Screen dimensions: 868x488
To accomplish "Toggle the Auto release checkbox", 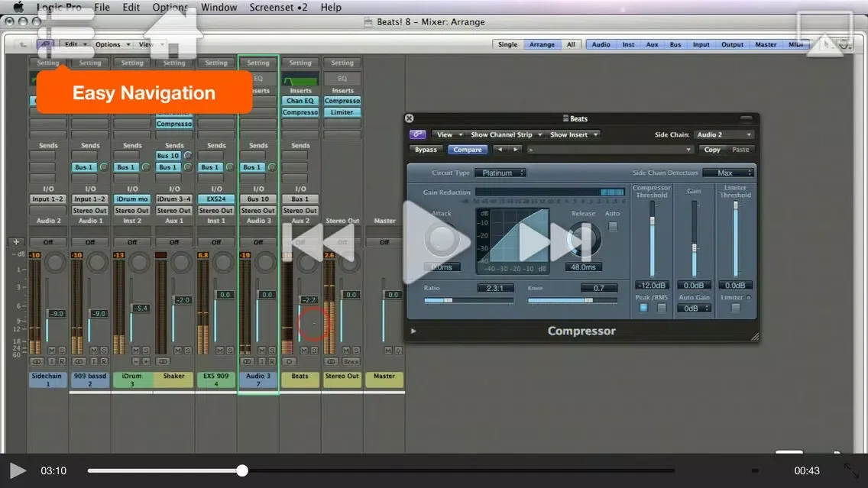I will [613, 227].
